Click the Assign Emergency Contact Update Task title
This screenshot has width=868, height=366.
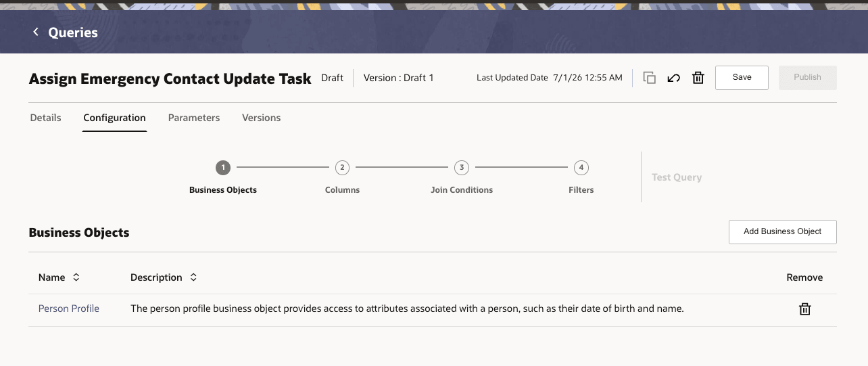(170, 78)
